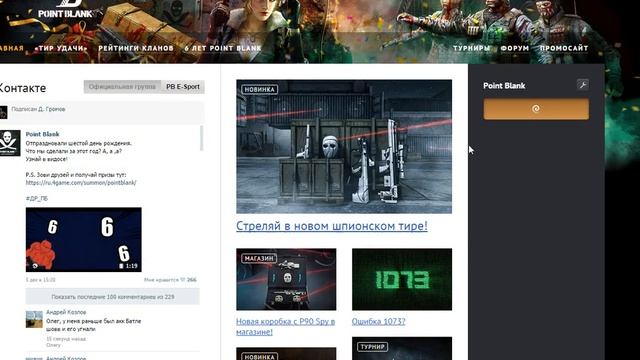Open the Турниры menu item
640x360 pixels.
tap(471, 48)
